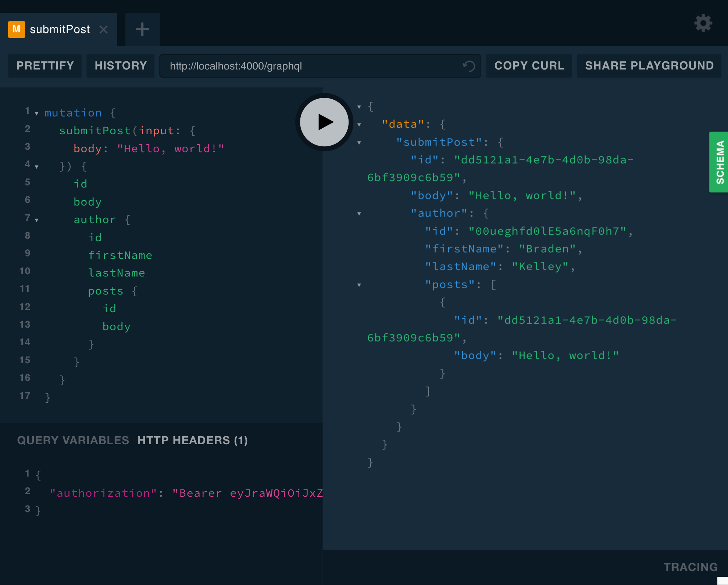The image size is (728, 585).
Task: Click the PRETTIFY button to format query
Action: (x=45, y=66)
